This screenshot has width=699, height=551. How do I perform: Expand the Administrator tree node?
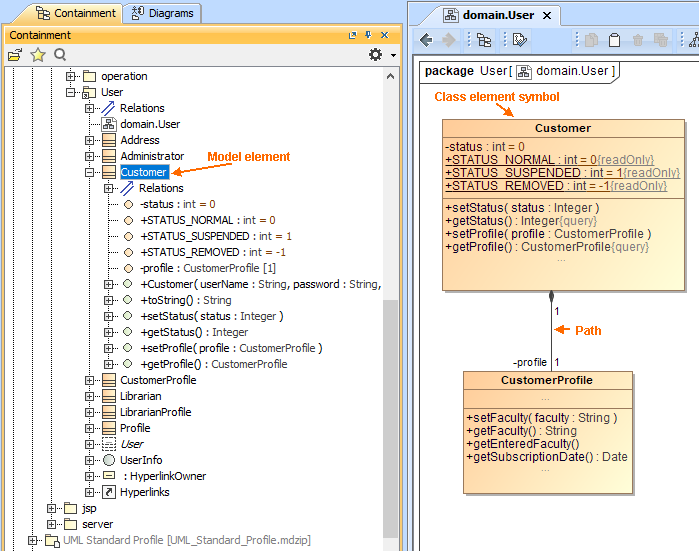[x=91, y=156]
